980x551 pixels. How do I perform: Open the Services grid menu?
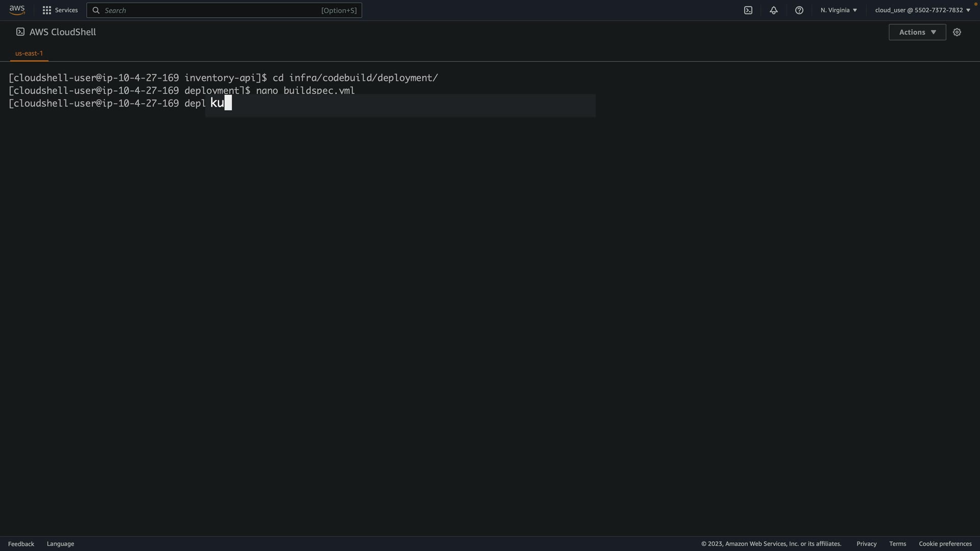[x=47, y=10]
